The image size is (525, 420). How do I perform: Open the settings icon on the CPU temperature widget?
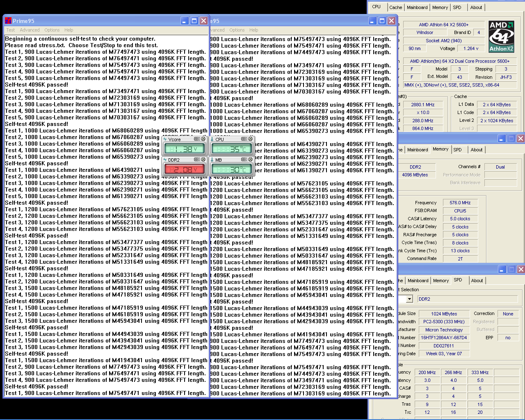tap(244, 139)
